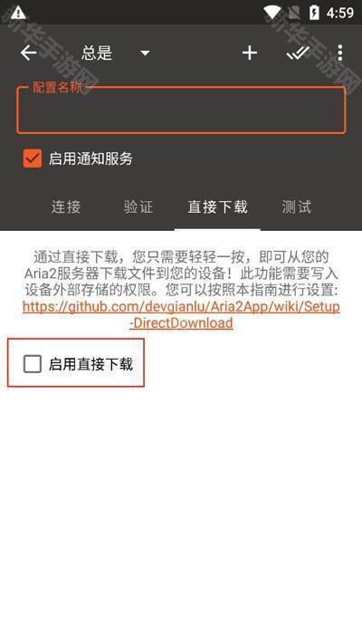Add a new condition with plus icon
Screen dimensions: 362x644
[250, 53]
